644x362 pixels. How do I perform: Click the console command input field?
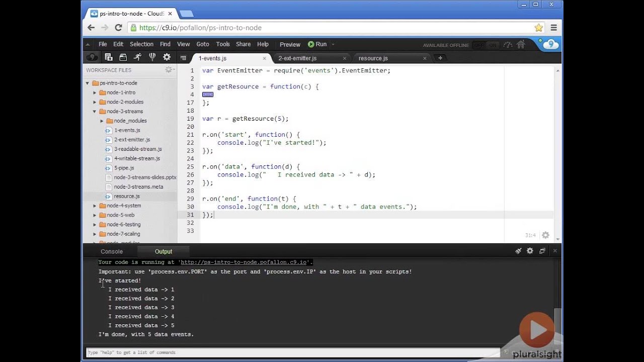(293, 352)
